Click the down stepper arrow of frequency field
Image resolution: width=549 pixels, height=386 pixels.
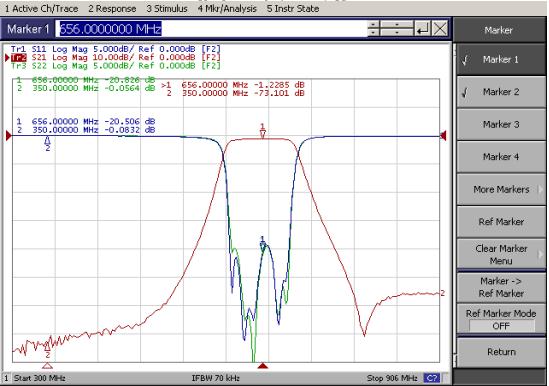pyautogui.click(x=373, y=33)
